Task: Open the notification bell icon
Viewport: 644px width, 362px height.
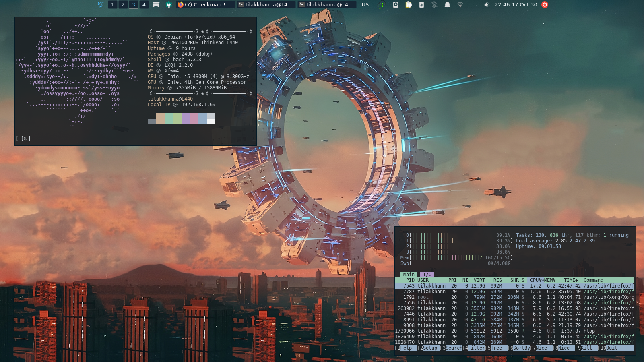Action: 447,5
